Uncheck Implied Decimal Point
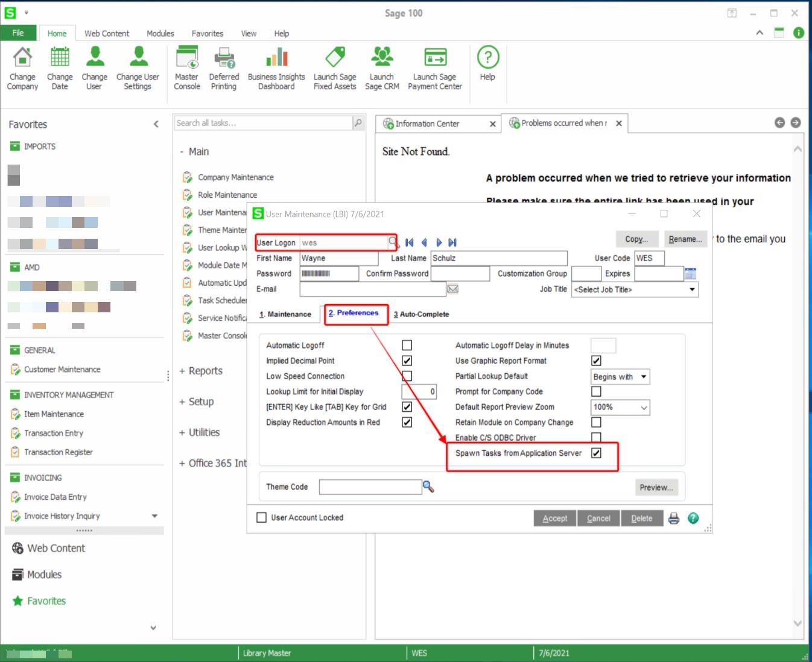This screenshot has height=662, width=812. pyautogui.click(x=407, y=361)
